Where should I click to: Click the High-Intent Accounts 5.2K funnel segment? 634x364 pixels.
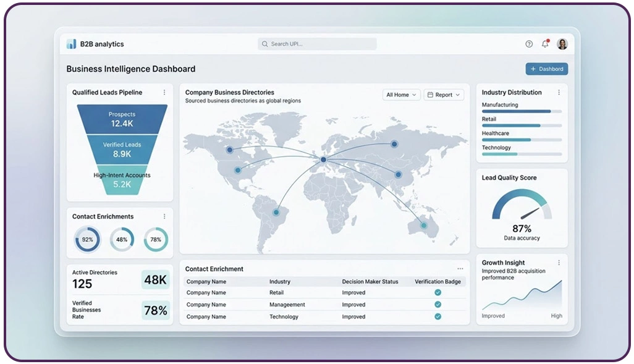pos(122,180)
